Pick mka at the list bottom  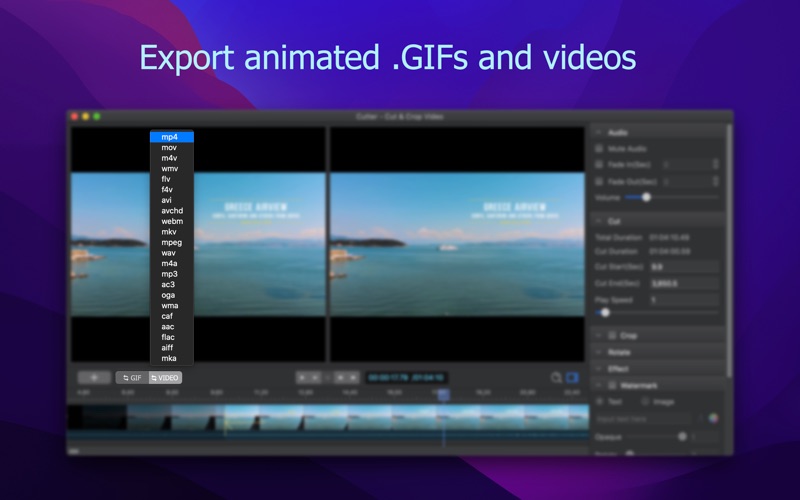(x=172, y=358)
